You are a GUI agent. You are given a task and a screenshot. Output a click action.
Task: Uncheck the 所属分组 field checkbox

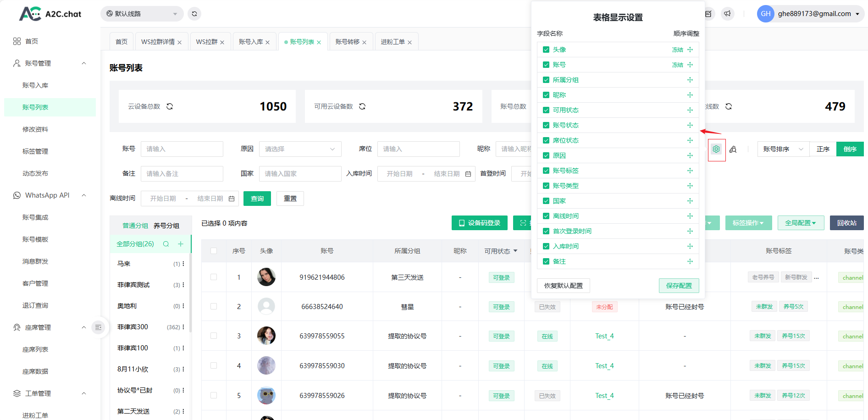546,80
